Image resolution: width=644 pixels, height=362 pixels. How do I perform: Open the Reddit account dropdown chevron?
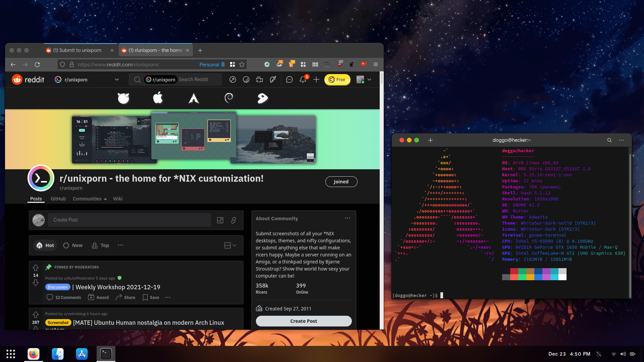pos(369,80)
